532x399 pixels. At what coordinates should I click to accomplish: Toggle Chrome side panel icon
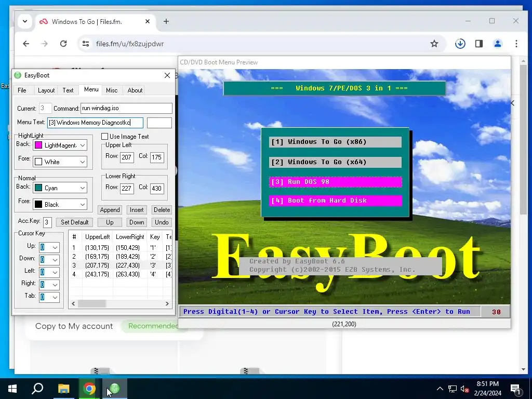(478, 44)
